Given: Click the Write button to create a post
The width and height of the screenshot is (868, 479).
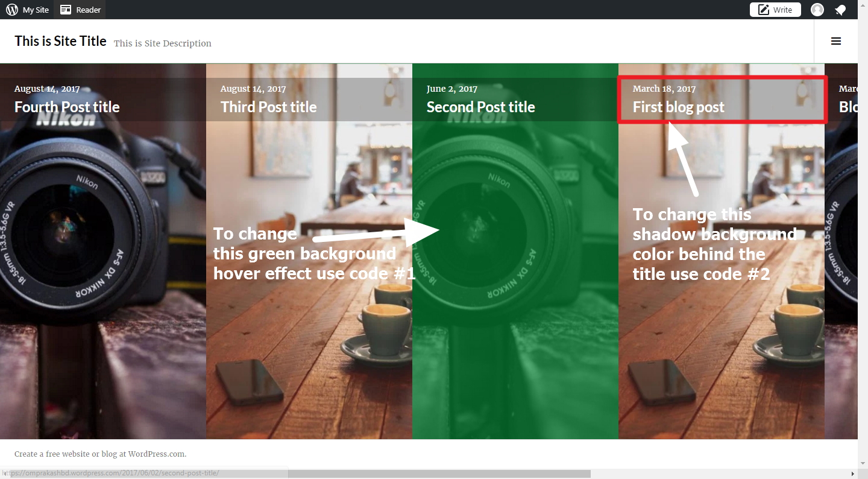Looking at the screenshot, I should click(775, 10).
